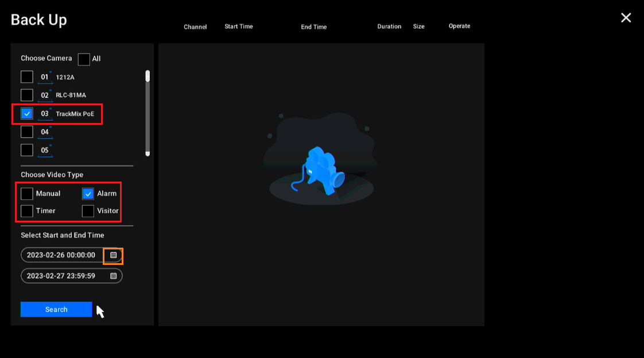644x358 pixels.
Task: Click the TrackMix PoE camera name
Action: click(75, 114)
